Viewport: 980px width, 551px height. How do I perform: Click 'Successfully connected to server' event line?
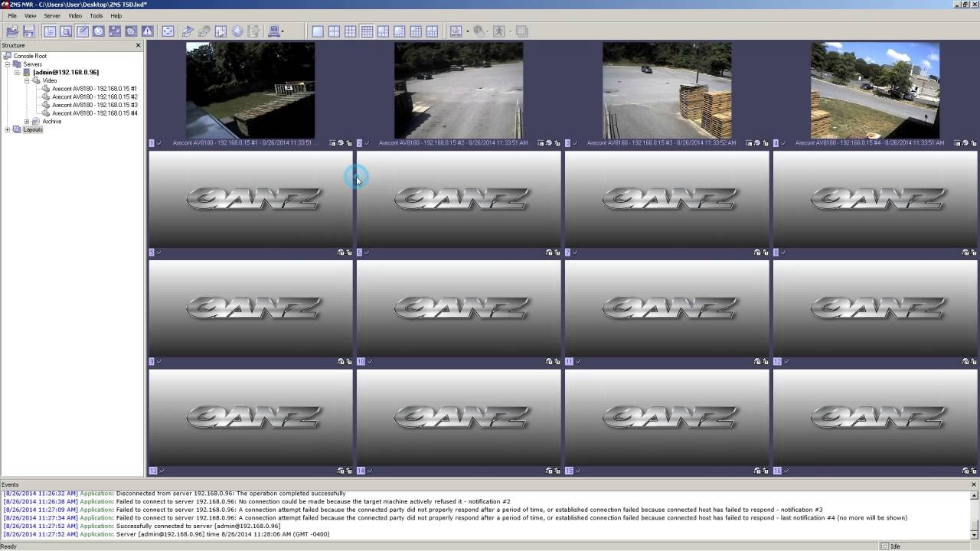(142, 527)
